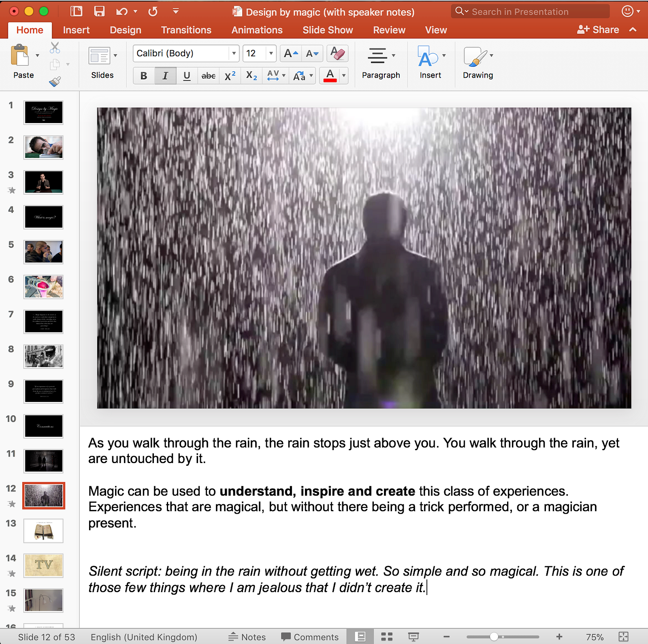Viewport: 648px width, 644px height.
Task: Click the zoom out minus icon
Action: pyautogui.click(x=446, y=637)
